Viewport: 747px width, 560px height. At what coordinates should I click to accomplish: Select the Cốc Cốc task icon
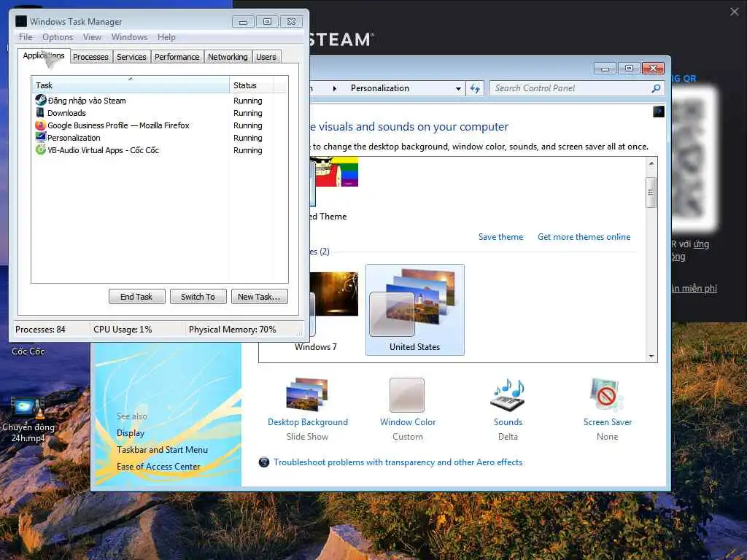[x=41, y=149]
